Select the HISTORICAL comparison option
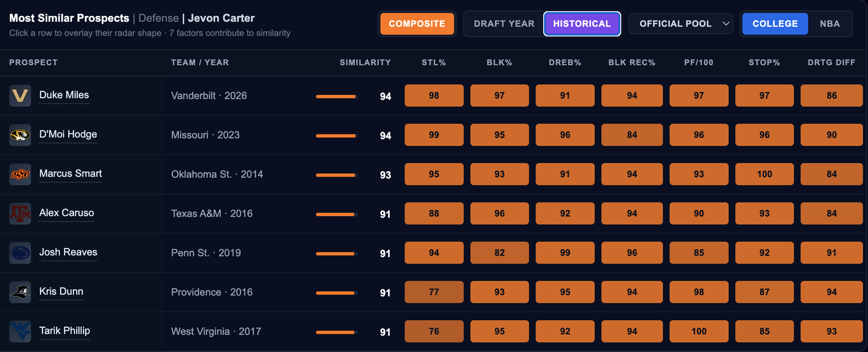Image resolution: width=868 pixels, height=352 pixels. point(582,24)
